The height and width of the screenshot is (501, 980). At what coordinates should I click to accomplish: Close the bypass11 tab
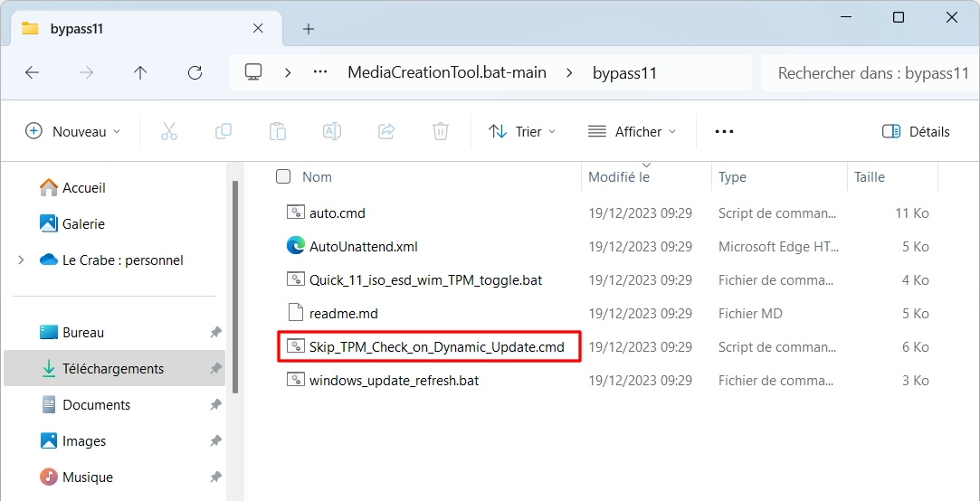pyautogui.click(x=258, y=29)
